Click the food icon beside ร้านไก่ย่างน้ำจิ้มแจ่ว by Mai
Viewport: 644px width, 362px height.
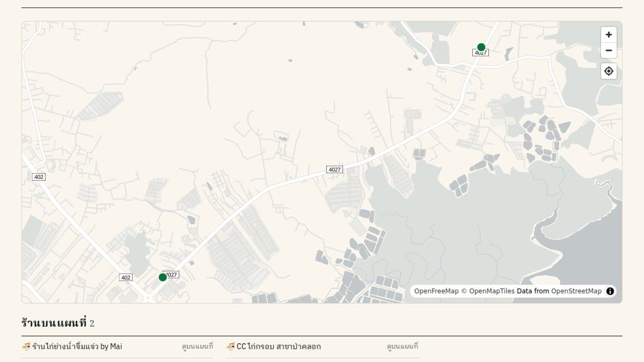tap(26, 346)
